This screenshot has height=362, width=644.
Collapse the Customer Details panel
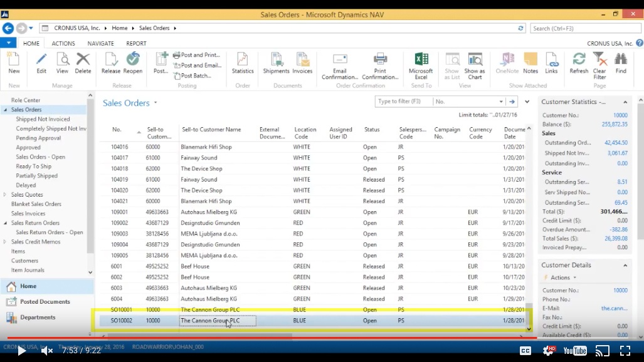point(625,265)
